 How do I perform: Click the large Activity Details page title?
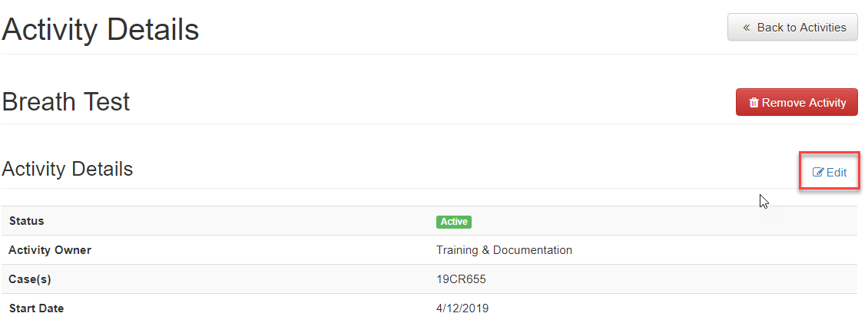(x=101, y=30)
